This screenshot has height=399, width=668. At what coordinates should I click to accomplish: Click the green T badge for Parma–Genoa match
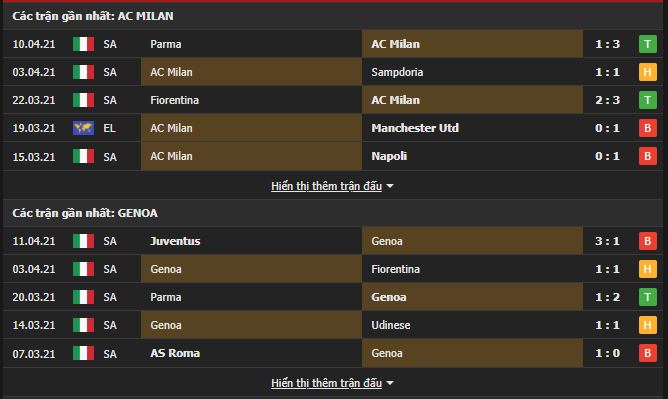[x=648, y=297]
